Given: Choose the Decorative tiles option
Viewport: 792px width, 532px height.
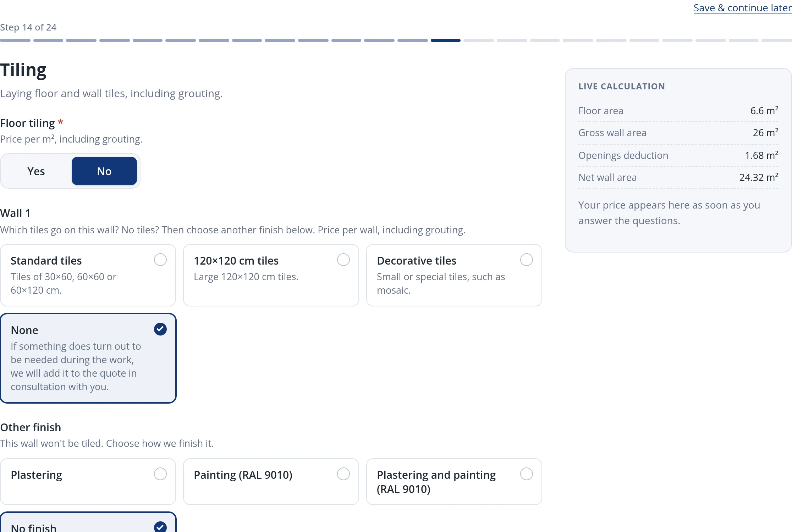Looking at the screenshot, I should click(x=454, y=275).
